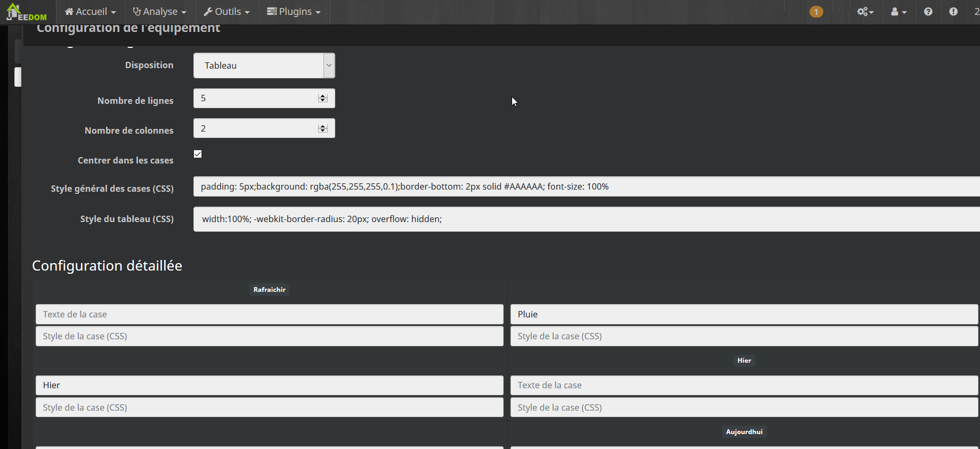Click the Texte de la case under Hier badge
Viewport: 980px width, 449px height.
pos(744,385)
